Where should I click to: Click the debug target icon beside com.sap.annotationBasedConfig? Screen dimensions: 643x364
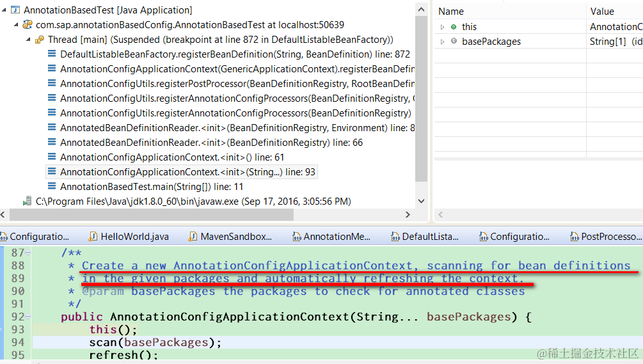28,24
